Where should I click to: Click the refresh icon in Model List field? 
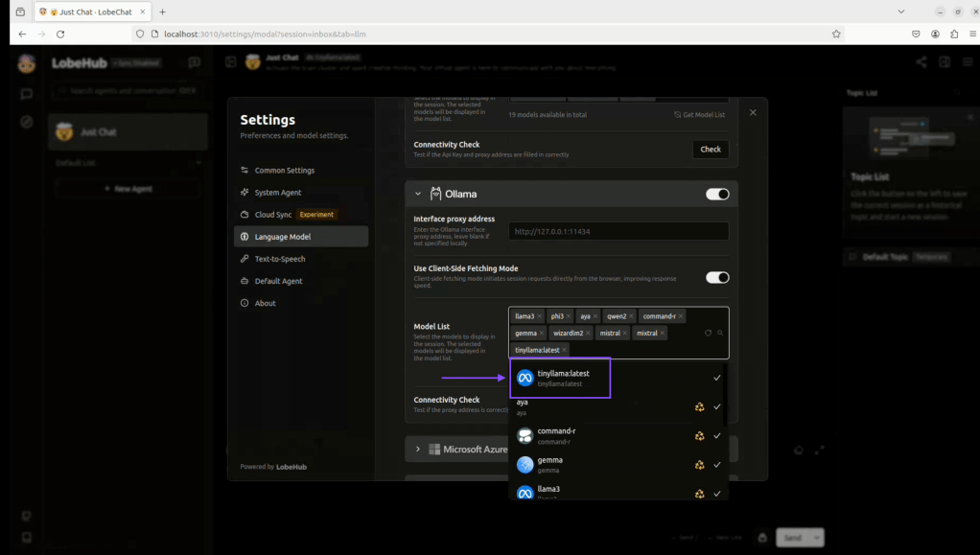click(x=708, y=334)
